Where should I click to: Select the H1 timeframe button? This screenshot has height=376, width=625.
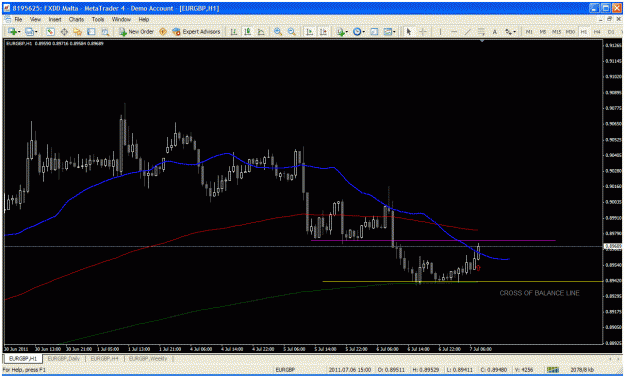584,31
